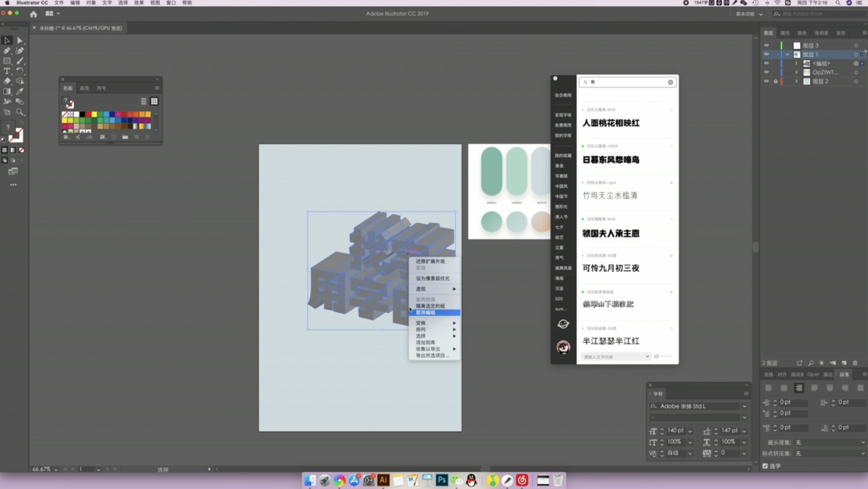868x489 pixels.
Task: Click align right paragraph icon
Action: (799, 388)
